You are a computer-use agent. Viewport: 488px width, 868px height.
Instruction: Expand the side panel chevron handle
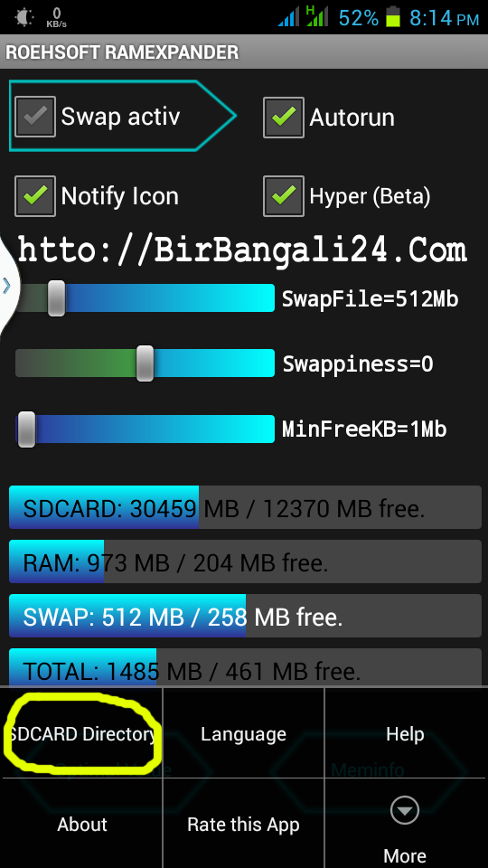6,286
